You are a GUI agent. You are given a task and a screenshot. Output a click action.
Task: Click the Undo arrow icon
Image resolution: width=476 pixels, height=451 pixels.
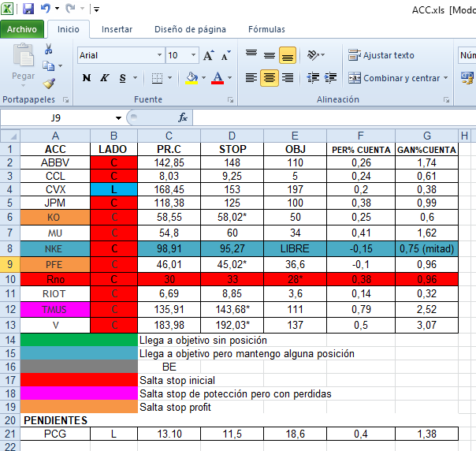46,9
